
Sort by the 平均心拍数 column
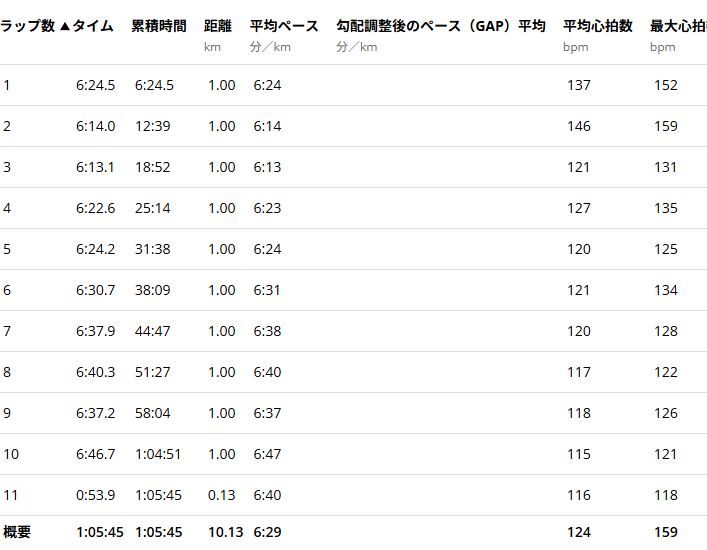(x=598, y=26)
